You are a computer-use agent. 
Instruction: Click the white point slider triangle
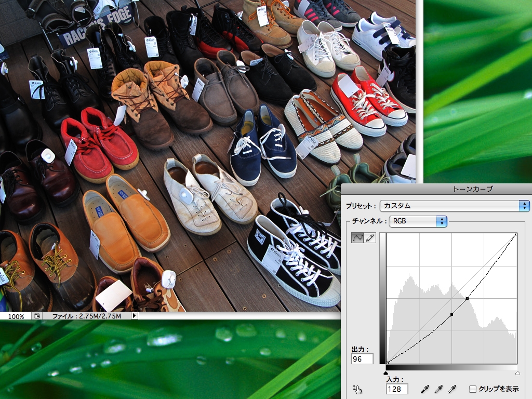[517, 373]
